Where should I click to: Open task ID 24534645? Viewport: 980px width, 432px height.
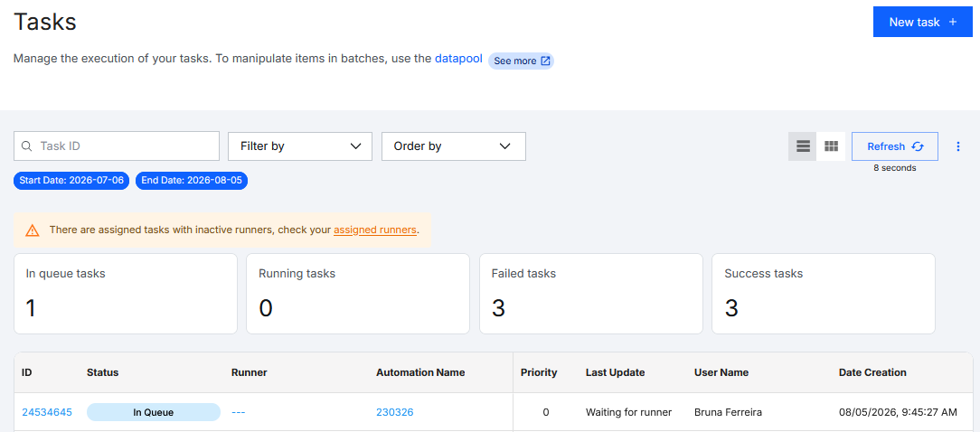pyautogui.click(x=47, y=412)
